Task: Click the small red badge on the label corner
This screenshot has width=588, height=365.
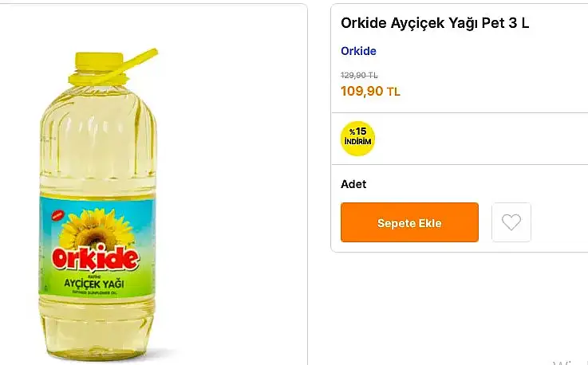Action: point(58,215)
